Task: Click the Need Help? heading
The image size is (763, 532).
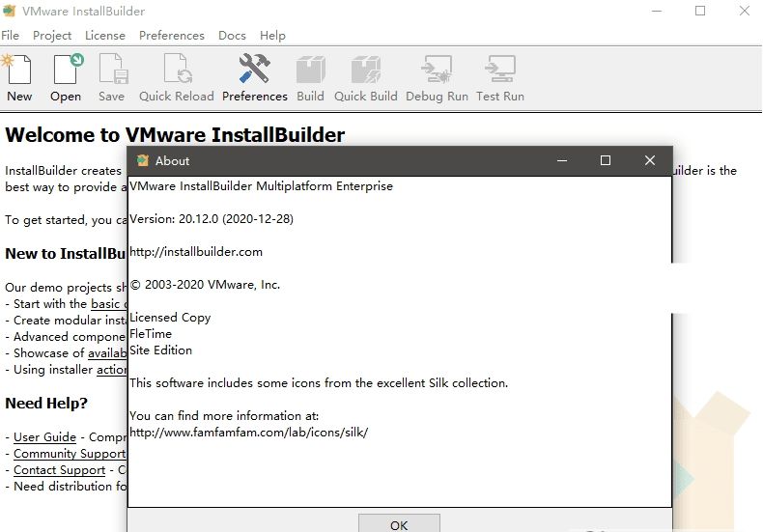Action: pos(46,404)
